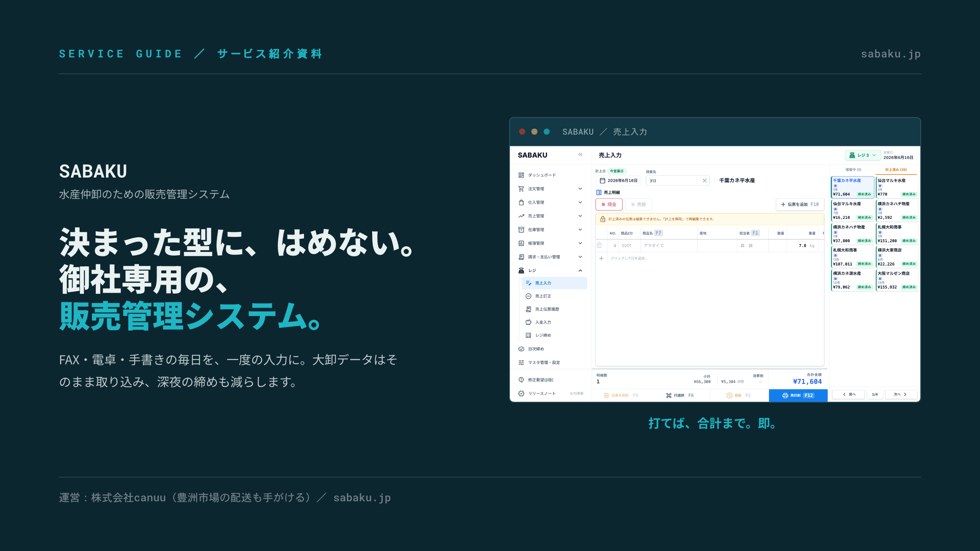Select 千葉カネ平水産 ¥71,604 slip card
The height and width of the screenshot is (551, 980).
(853, 187)
